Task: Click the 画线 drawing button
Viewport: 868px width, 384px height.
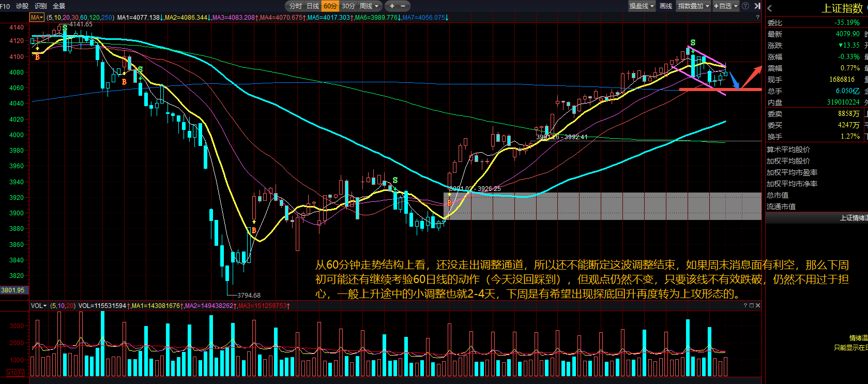Action: (x=666, y=6)
